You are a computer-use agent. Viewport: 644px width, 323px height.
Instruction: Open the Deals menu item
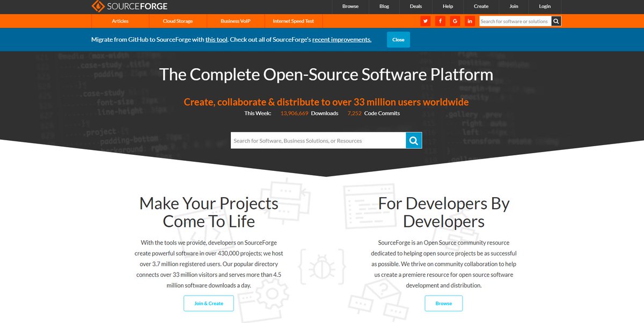click(x=416, y=6)
